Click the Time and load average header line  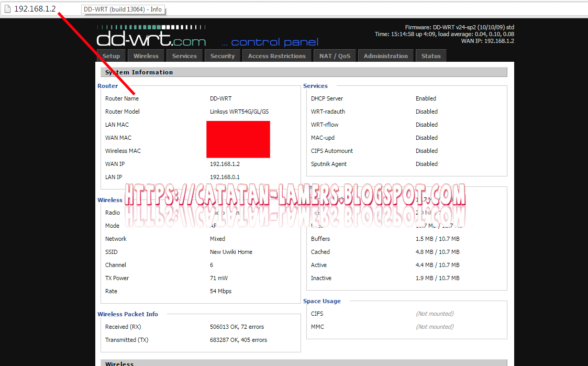(445, 34)
